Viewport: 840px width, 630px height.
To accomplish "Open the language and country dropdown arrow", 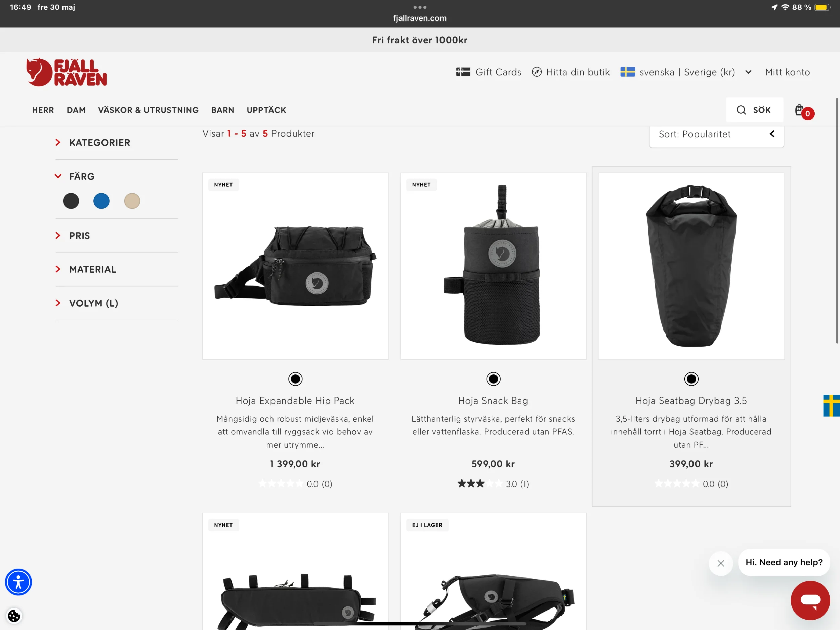I will (x=748, y=72).
